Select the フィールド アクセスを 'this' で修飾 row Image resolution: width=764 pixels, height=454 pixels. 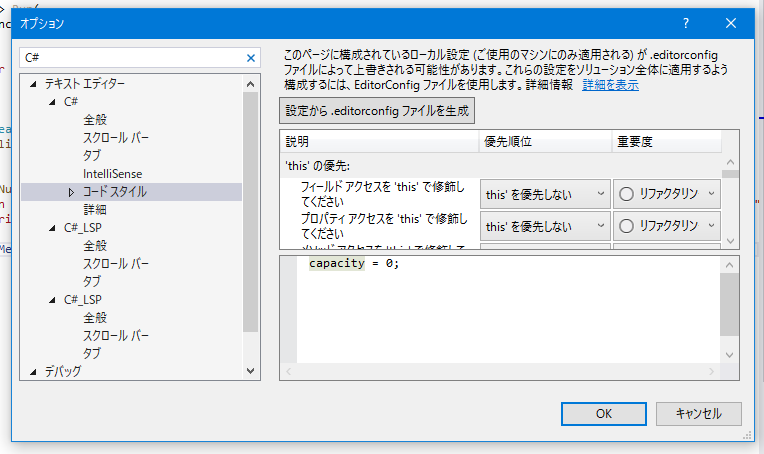(382, 194)
